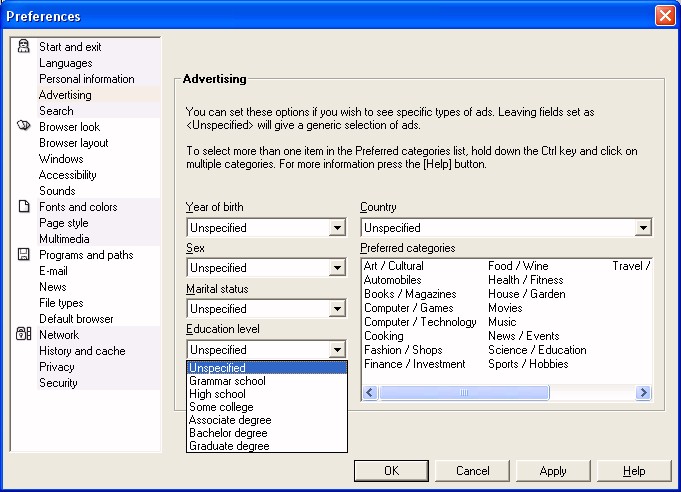Viewport: 681px width, 492px height.
Task: Open the Sex dropdown arrow
Action: (x=338, y=268)
